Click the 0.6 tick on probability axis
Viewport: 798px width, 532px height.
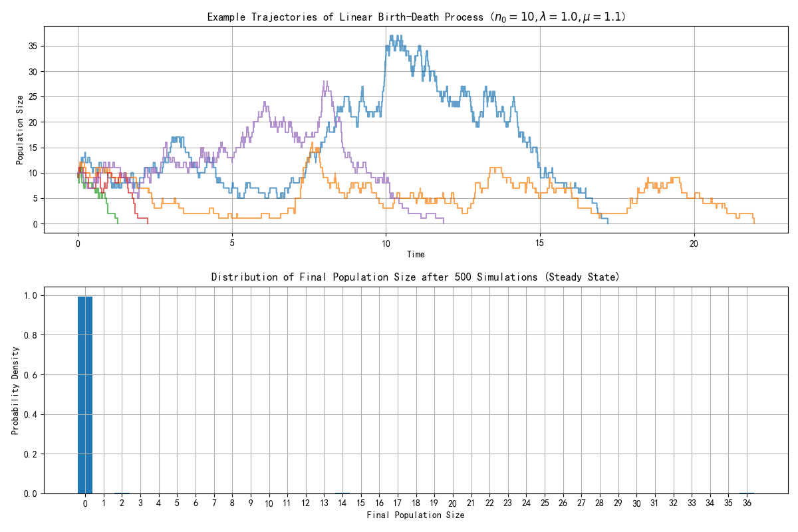tap(32, 375)
